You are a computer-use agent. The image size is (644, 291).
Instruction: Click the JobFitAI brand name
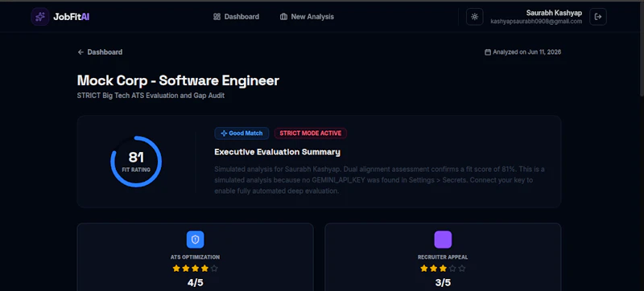pos(71,17)
